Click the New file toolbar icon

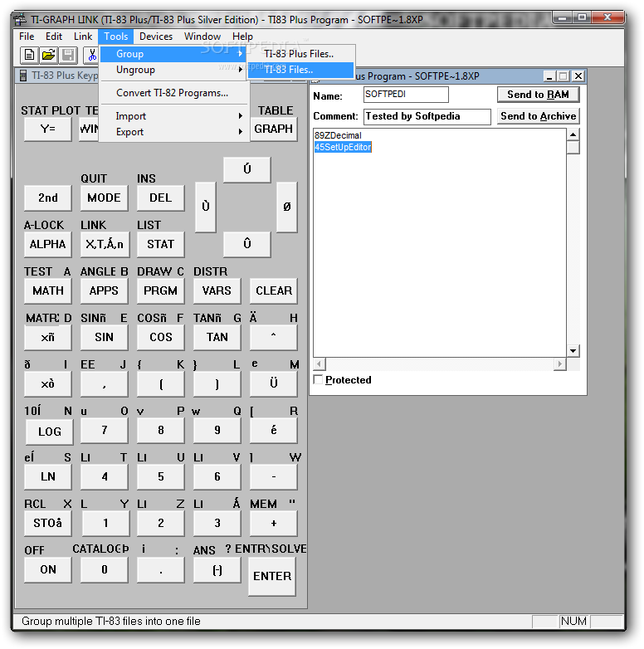point(29,55)
